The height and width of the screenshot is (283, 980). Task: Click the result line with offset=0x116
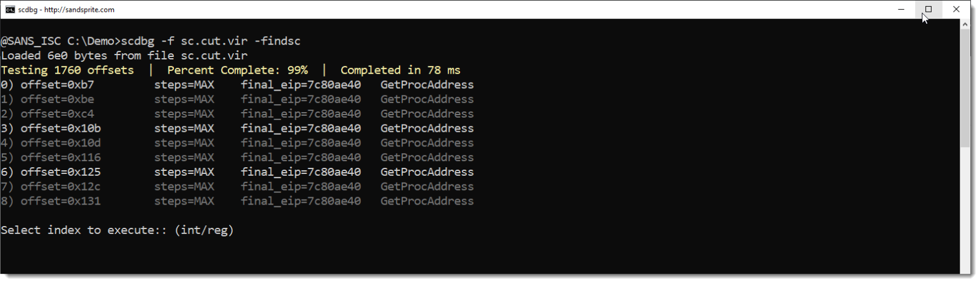coord(237,157)
